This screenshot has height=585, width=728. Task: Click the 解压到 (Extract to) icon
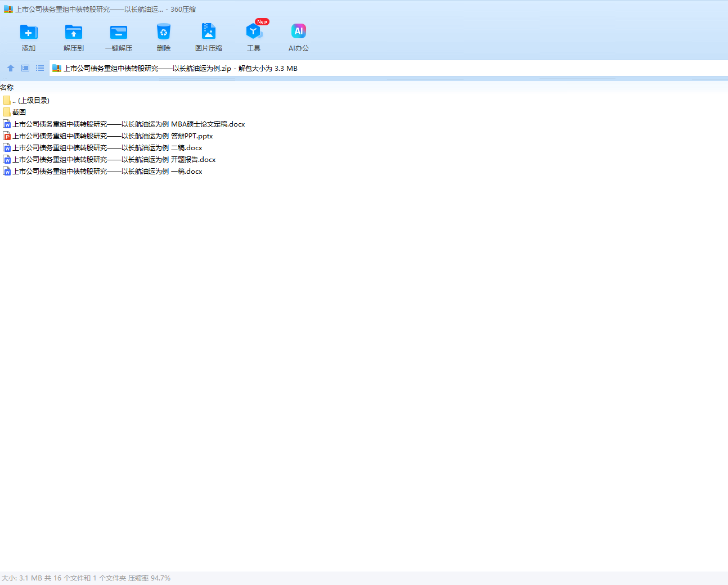click(x=74, y=31)
